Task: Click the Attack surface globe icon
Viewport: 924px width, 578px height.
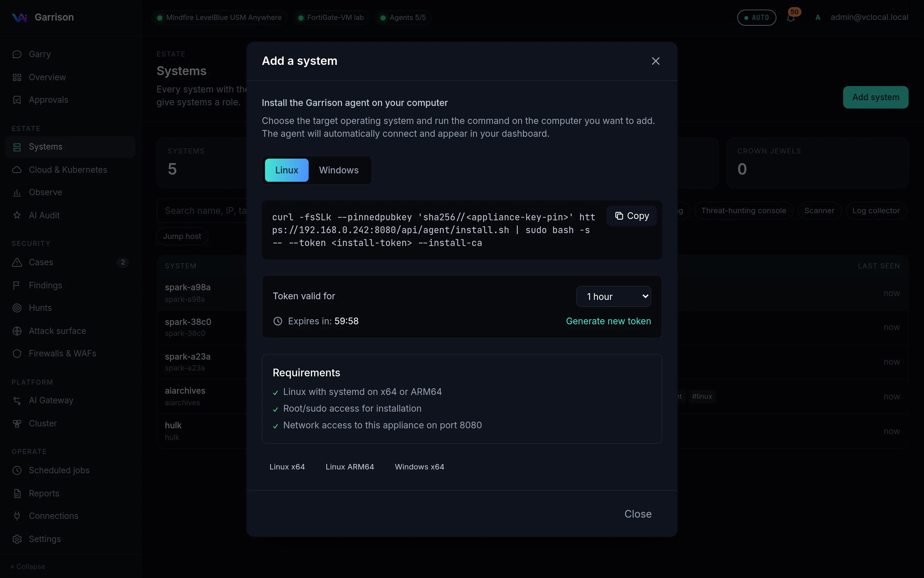Action: [17, 331]
